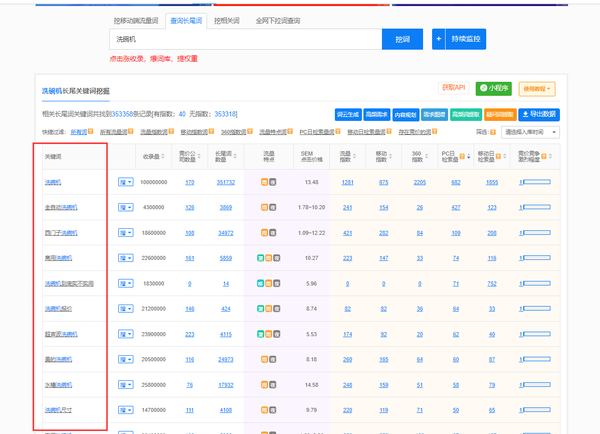Click gray traffic badge in 25800000 row
The width and height of the screenshot is (600, 434).
pos(272,385)
